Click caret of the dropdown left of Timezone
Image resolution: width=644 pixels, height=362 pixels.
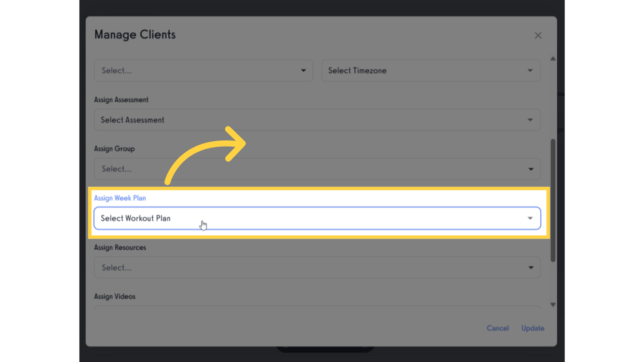tap(303, 71)
